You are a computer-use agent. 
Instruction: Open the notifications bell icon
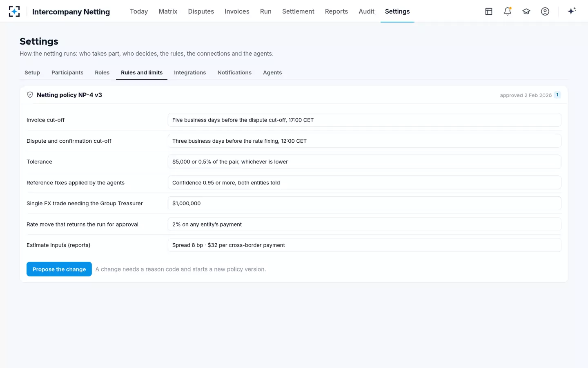pyautogui.click(x=508, y=11)
